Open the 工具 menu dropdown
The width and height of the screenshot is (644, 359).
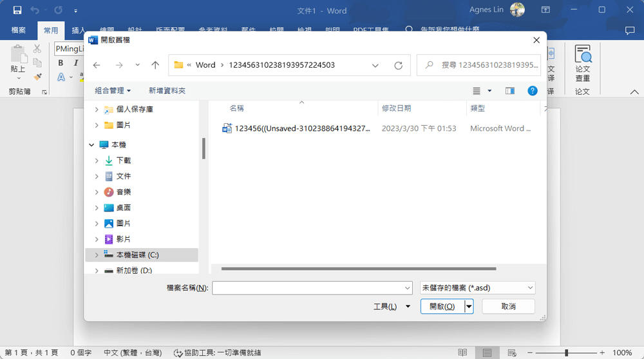point(392,306)
